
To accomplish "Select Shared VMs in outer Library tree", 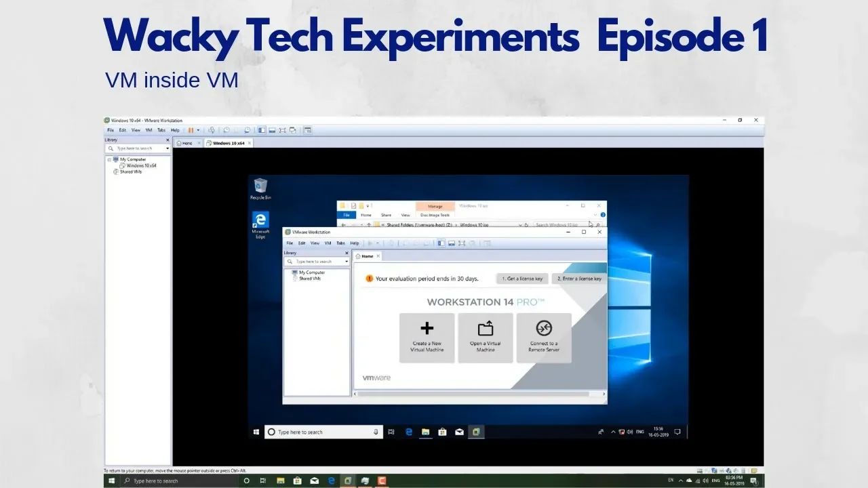I will coord(127,171).
